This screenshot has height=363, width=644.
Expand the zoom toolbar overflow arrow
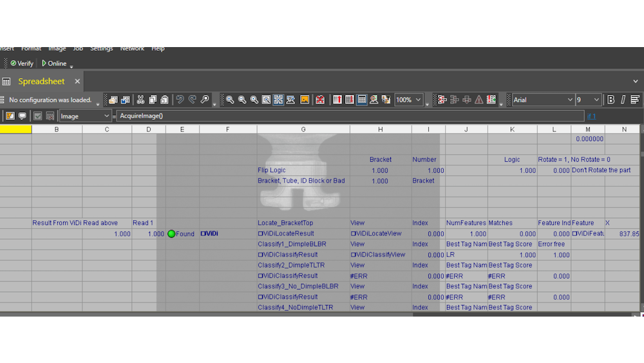click(x=427, y=104)
